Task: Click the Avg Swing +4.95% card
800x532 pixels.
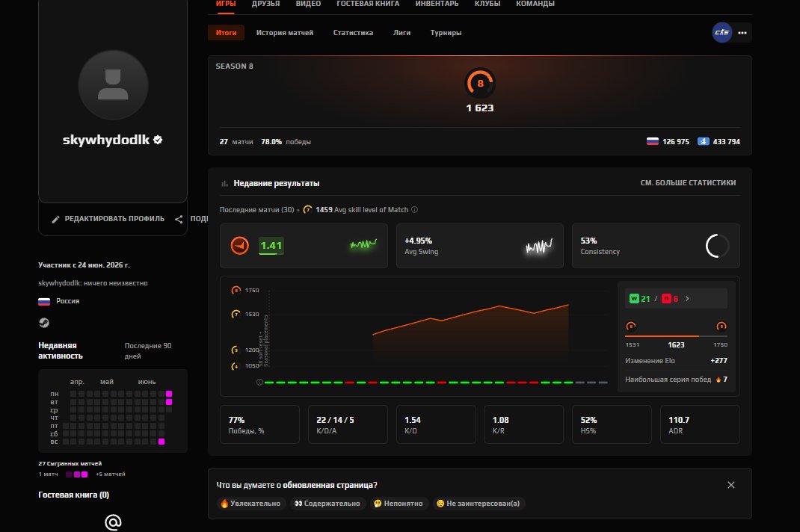Action: [x=479, y=246]
